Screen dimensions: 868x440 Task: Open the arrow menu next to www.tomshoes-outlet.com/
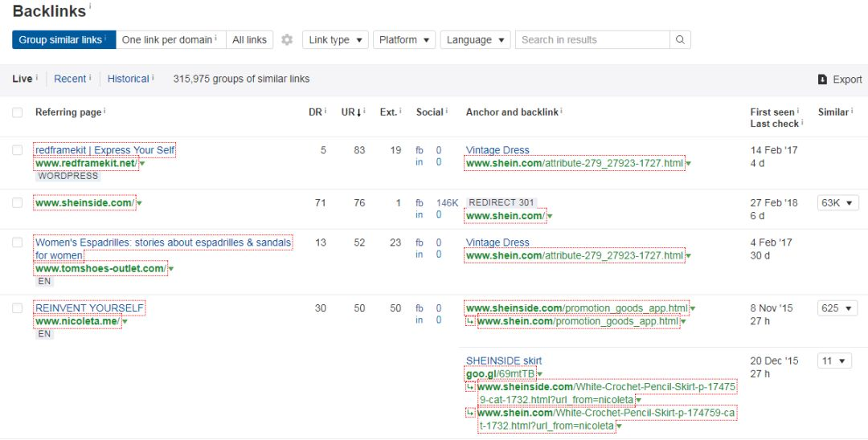click(171, 269)
